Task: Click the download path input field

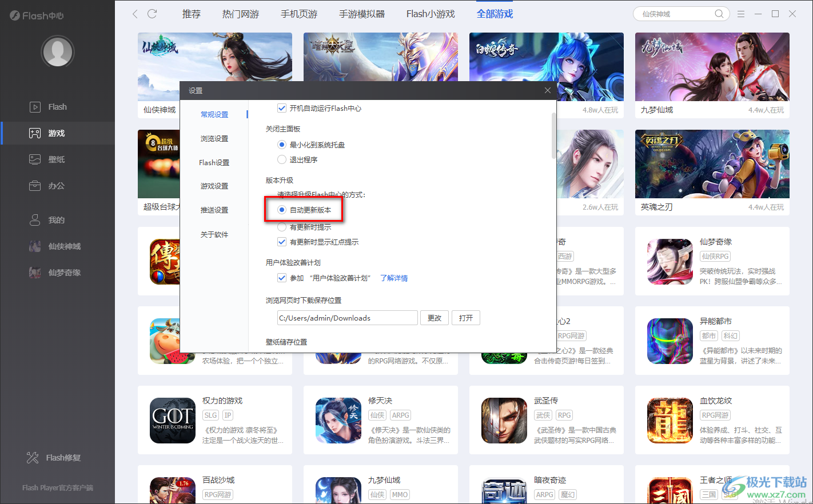Action: tap(347, 318)
